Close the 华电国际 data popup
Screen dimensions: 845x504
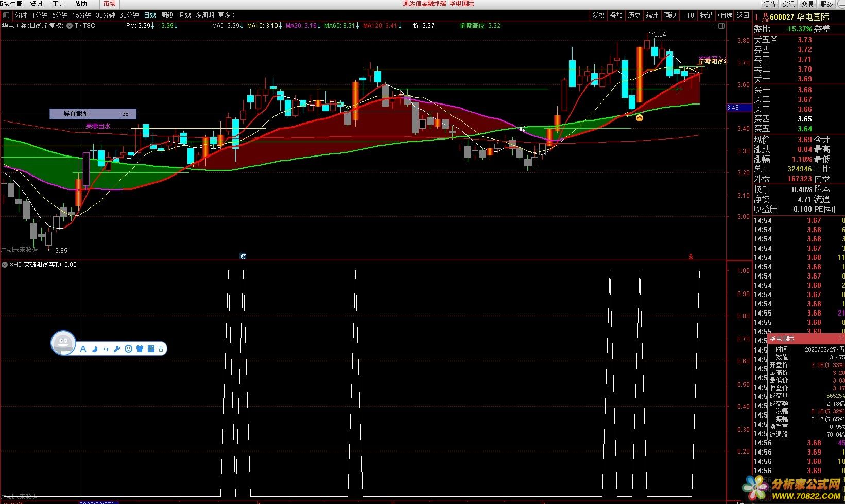[x=841, y=338]
